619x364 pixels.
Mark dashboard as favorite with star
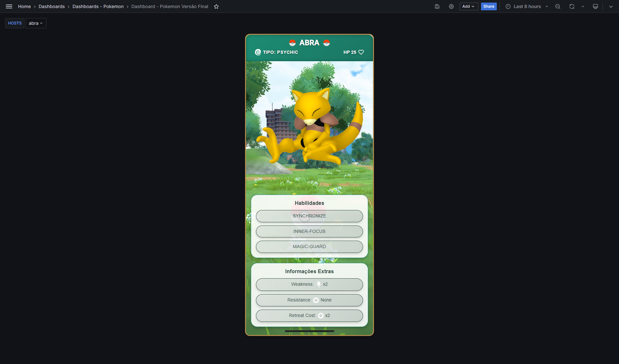[216, 6]
